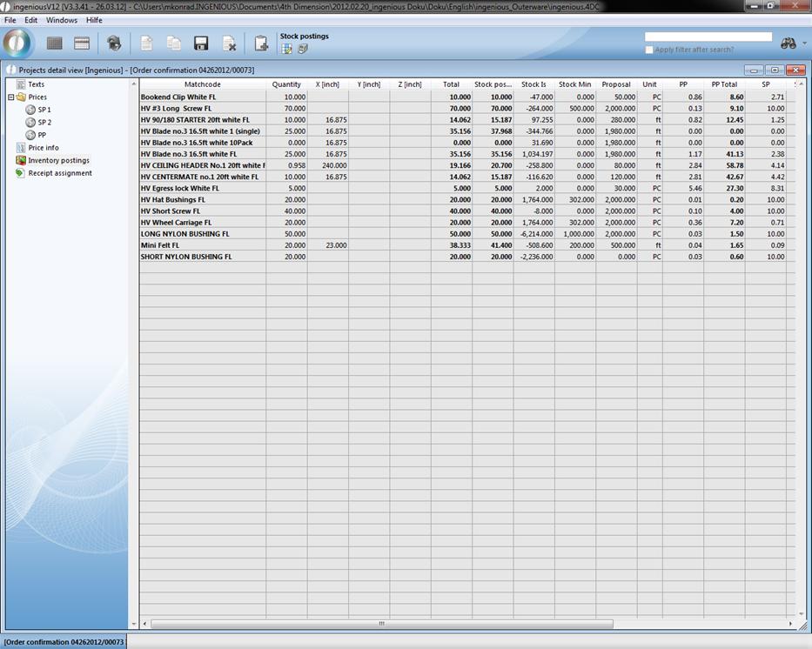812x649 pixels.
Task: Select SP 1 under Prices
Action: 44,110
